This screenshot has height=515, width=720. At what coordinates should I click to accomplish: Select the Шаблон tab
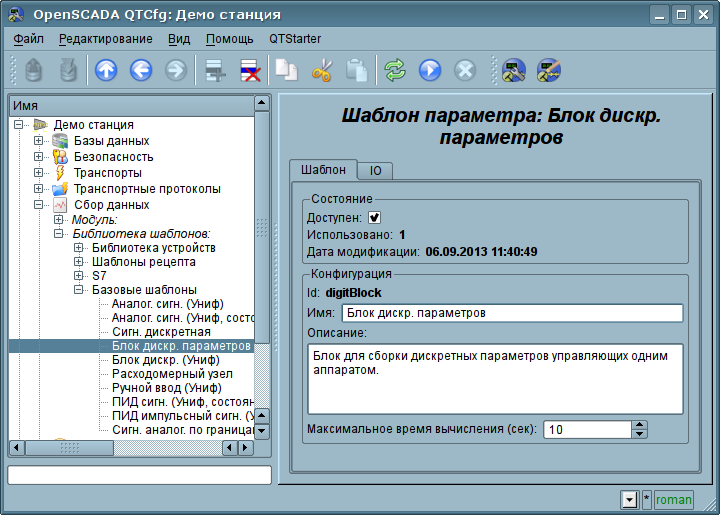(x=323, y=170)
